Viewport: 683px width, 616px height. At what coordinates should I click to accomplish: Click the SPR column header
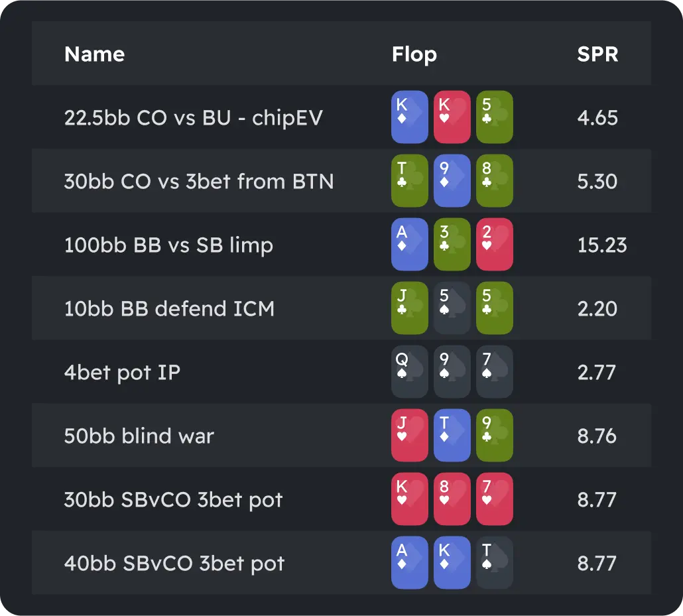(597, 54)
